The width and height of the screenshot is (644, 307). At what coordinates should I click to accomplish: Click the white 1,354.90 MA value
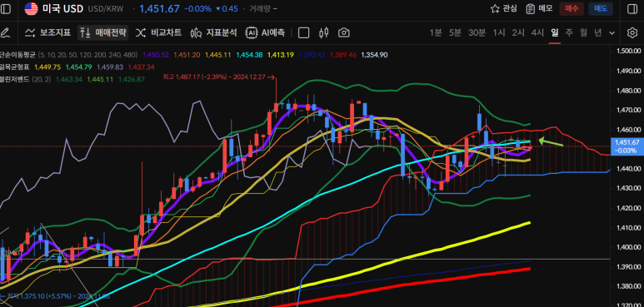(374, 55)
